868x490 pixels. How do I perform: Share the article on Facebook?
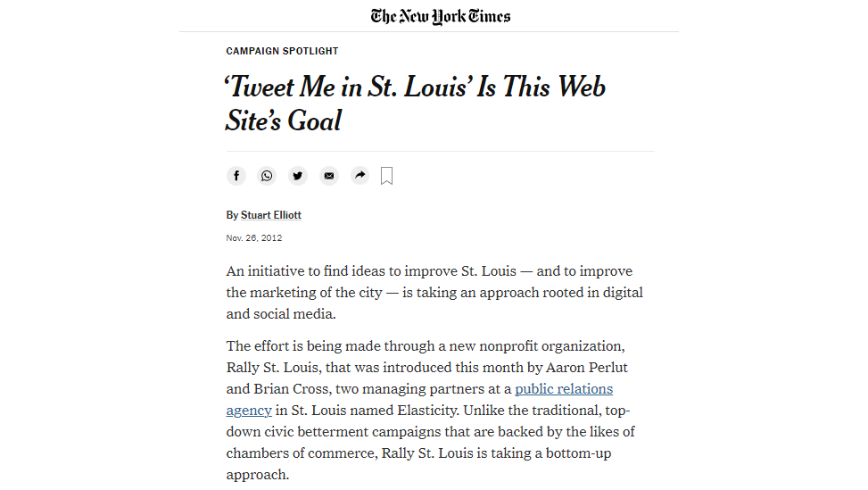(236, 176)
